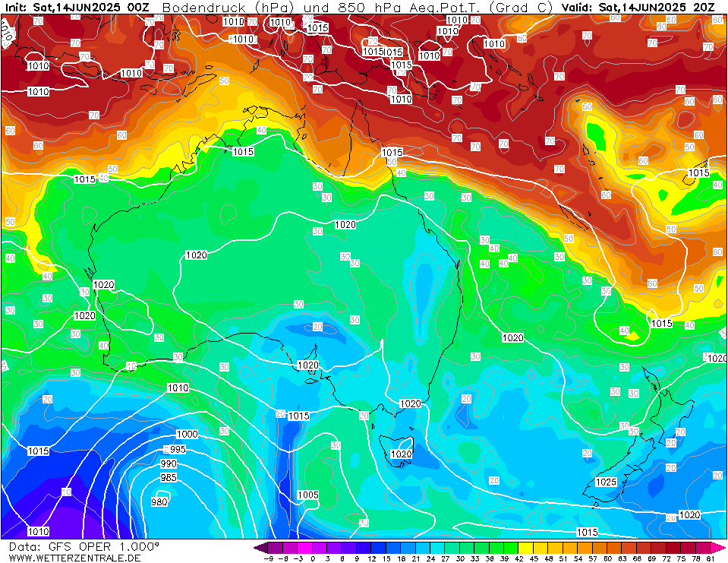Click the right pink legend arrow
This screenshot has height=563, width=728.
[718, 547]
